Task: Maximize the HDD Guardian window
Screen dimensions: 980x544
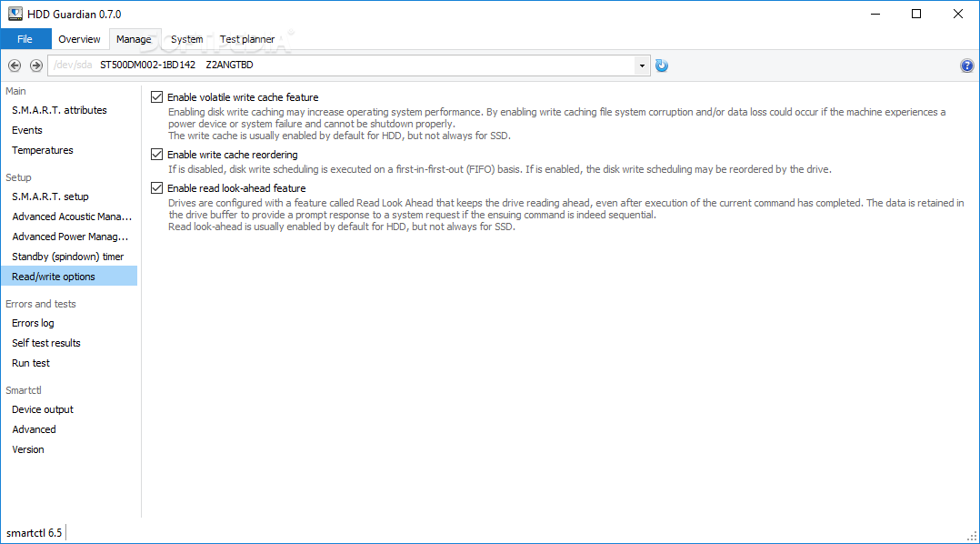Action: [x=916, y=14]
